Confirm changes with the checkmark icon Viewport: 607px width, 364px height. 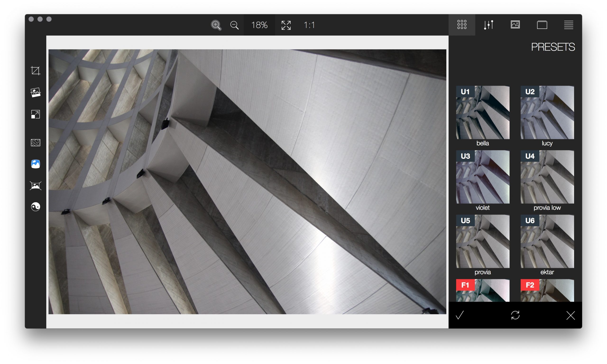tap(460, 315)
